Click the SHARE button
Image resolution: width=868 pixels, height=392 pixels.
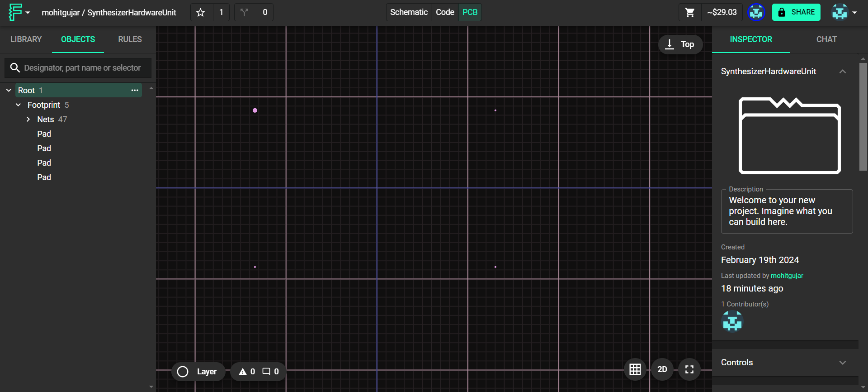796,12
